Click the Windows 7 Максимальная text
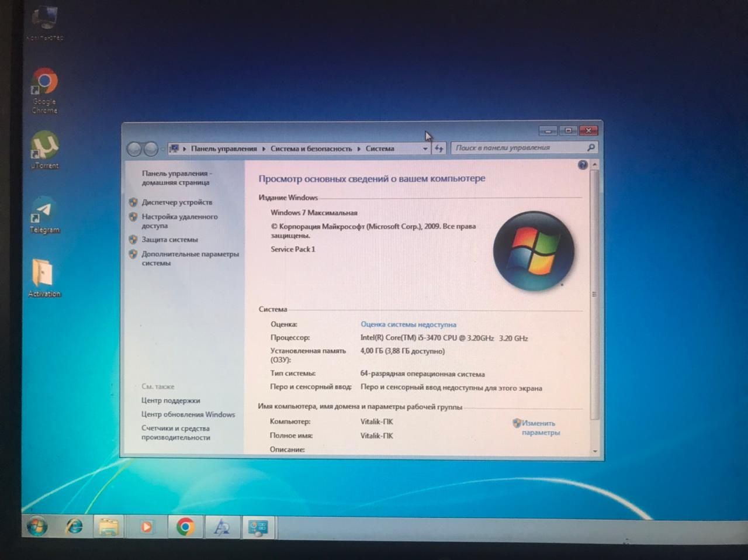 [314, 213]
